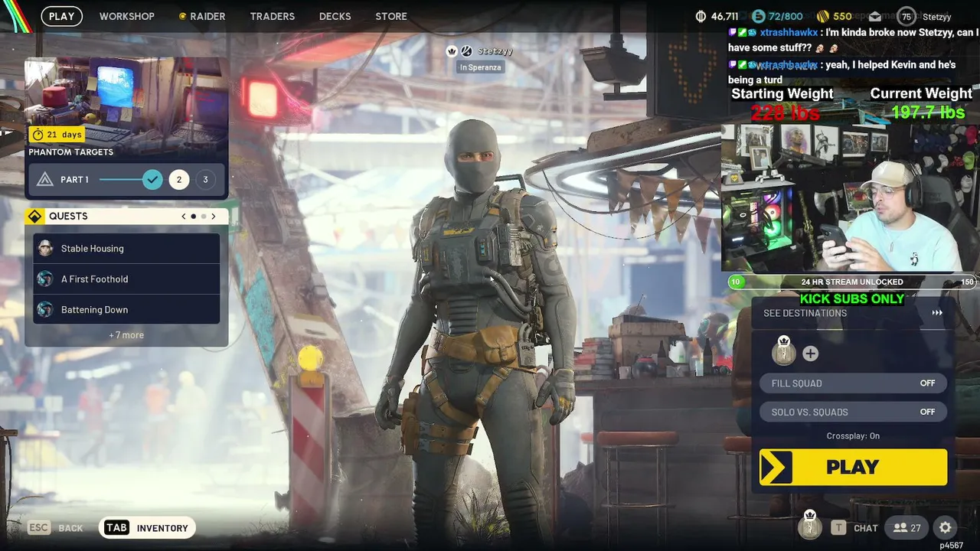Start matchmaking with the yellow PLAY button
Screen dimensions: 980x551
(853, 468)
